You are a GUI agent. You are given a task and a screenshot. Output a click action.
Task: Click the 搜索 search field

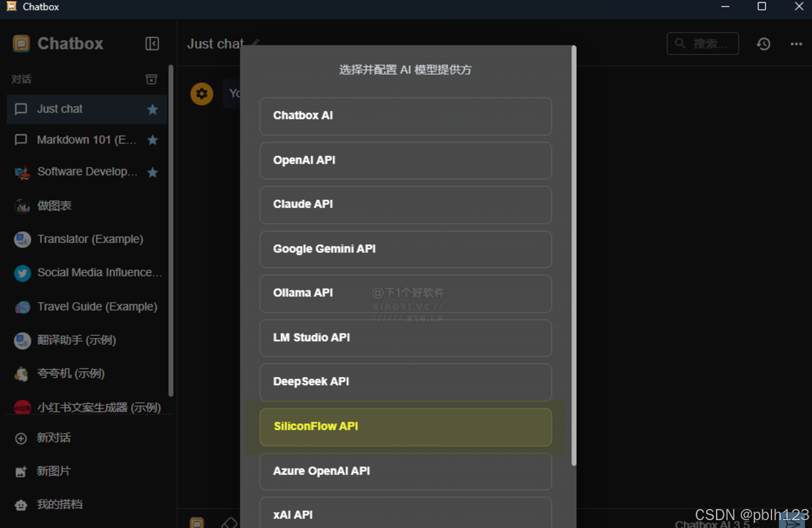point(702,44)
